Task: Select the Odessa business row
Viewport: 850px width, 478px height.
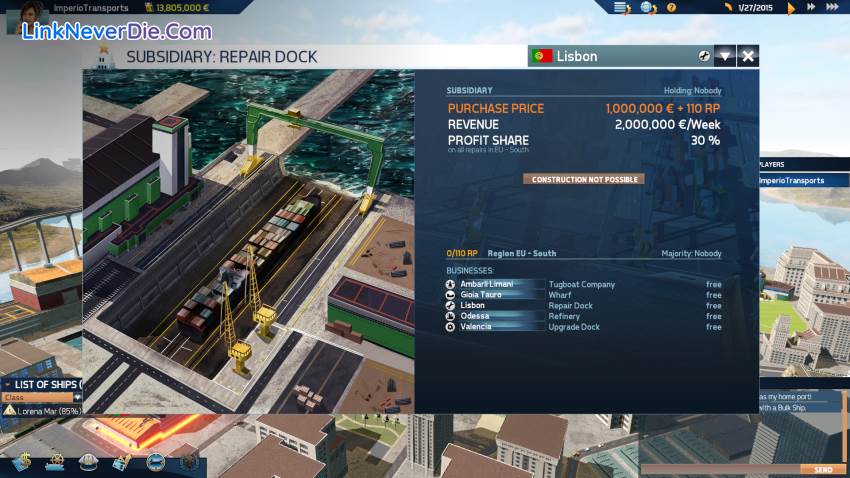Action: coord(583,316)
